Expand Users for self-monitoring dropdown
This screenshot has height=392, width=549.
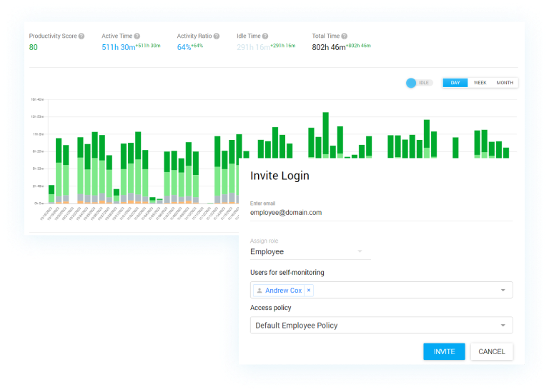(503, 291)
